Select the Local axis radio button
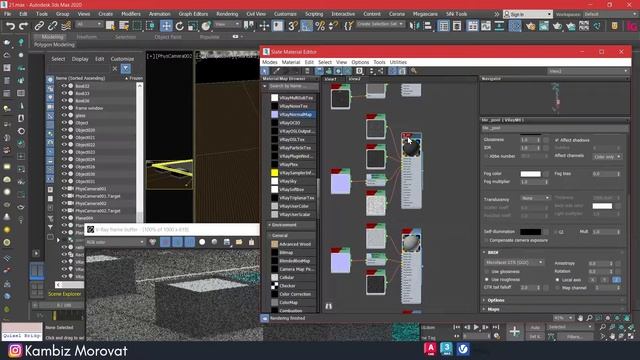 558,280
